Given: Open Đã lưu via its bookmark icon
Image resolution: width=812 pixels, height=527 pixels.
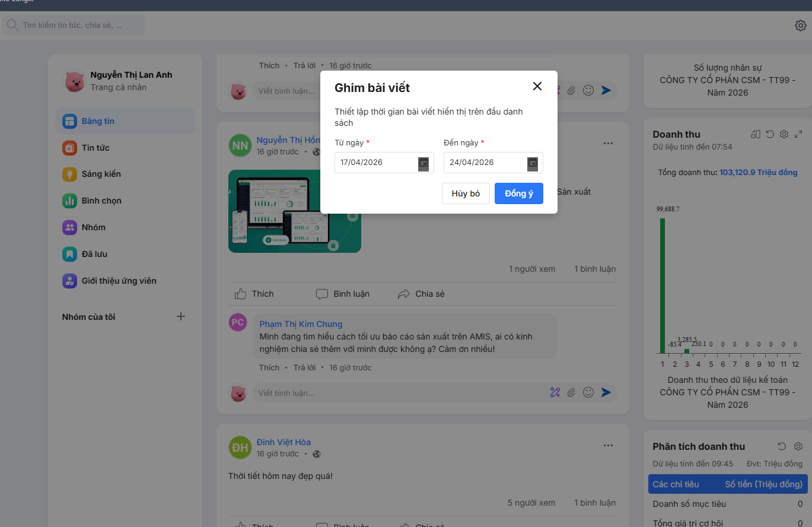Looking at the screenshot, I should (69, 254).
